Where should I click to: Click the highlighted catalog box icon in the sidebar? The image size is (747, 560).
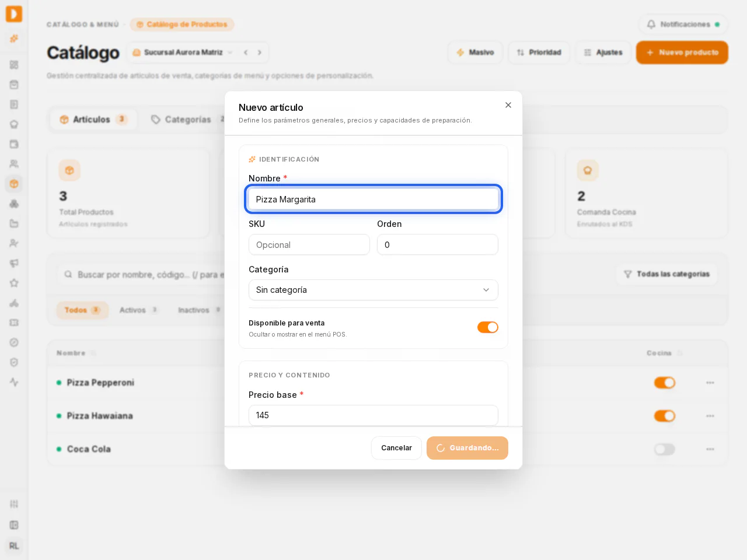click(x=14, y=184)
